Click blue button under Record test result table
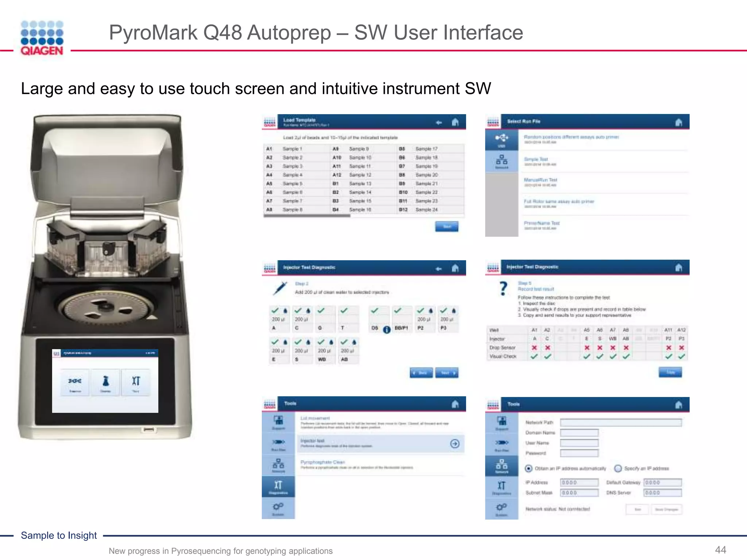The image size is (747, 560). coord(670,372)
